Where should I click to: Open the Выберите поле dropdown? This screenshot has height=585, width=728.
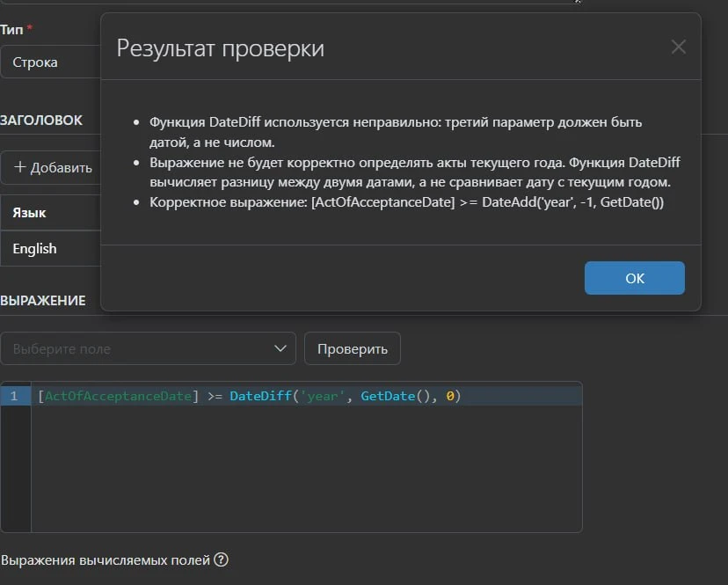point(148,348)
